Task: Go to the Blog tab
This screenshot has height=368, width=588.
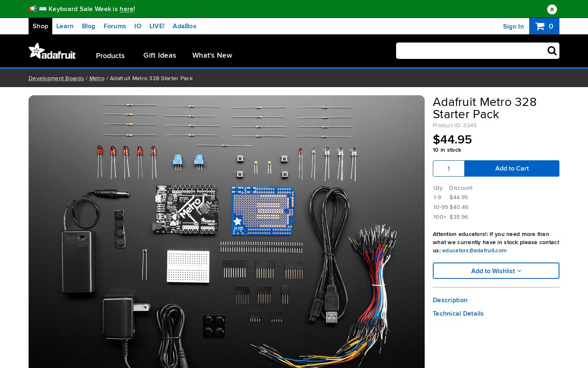Action: coord(89,26)
